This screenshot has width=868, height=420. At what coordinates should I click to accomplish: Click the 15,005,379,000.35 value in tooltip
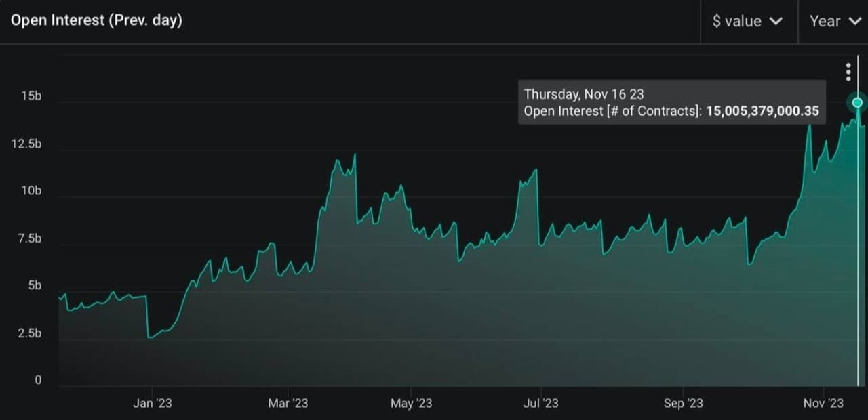click(x=763, y=111)
